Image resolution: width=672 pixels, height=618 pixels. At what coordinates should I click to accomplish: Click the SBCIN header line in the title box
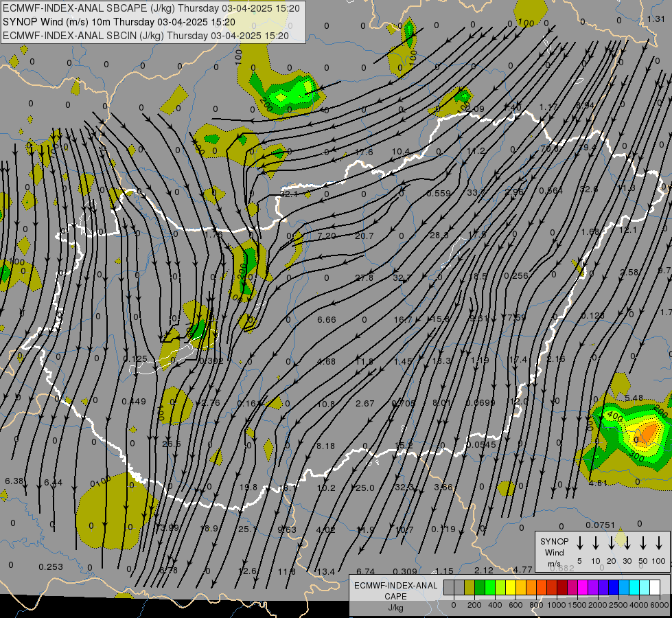pos(146,36)
